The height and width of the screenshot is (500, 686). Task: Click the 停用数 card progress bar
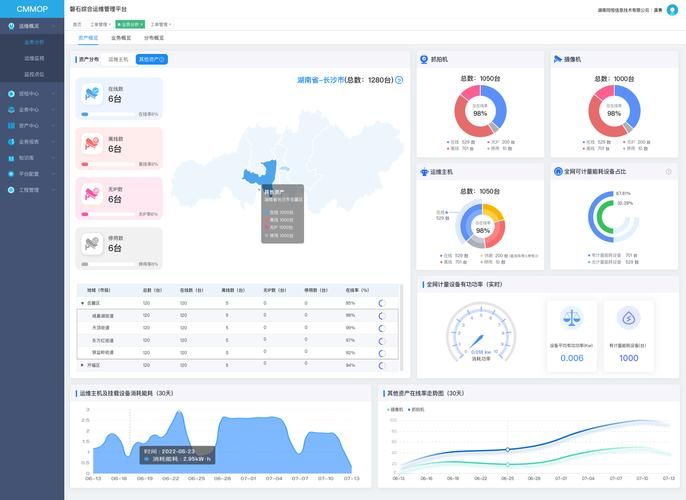point(108,264)
